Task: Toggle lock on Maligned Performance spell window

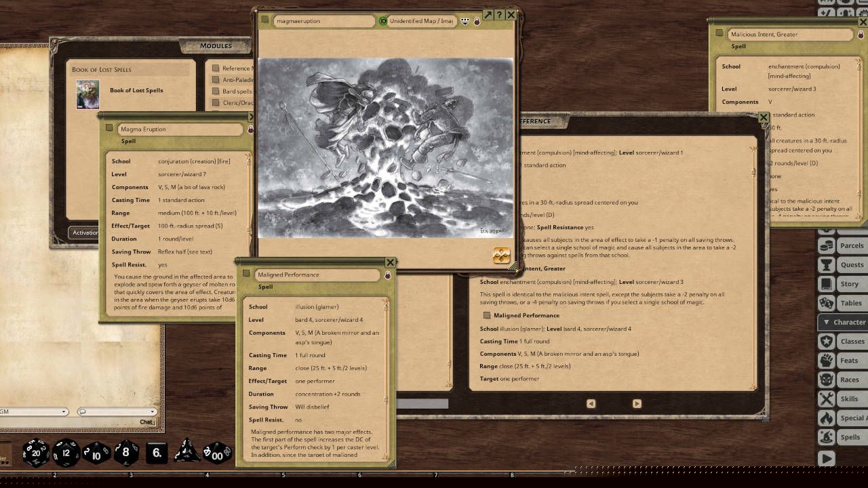Action: pyautogui.click(x=387, y=275)
